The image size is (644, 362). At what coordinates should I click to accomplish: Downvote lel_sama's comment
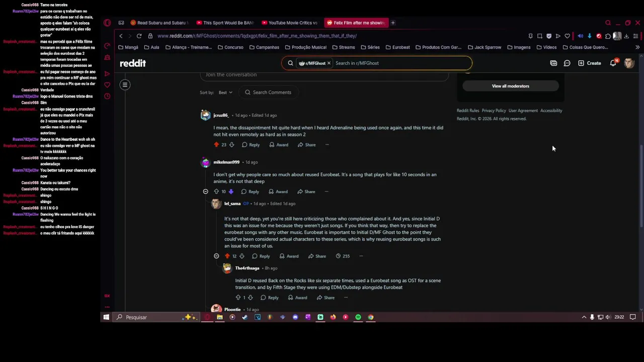[242, 256]
